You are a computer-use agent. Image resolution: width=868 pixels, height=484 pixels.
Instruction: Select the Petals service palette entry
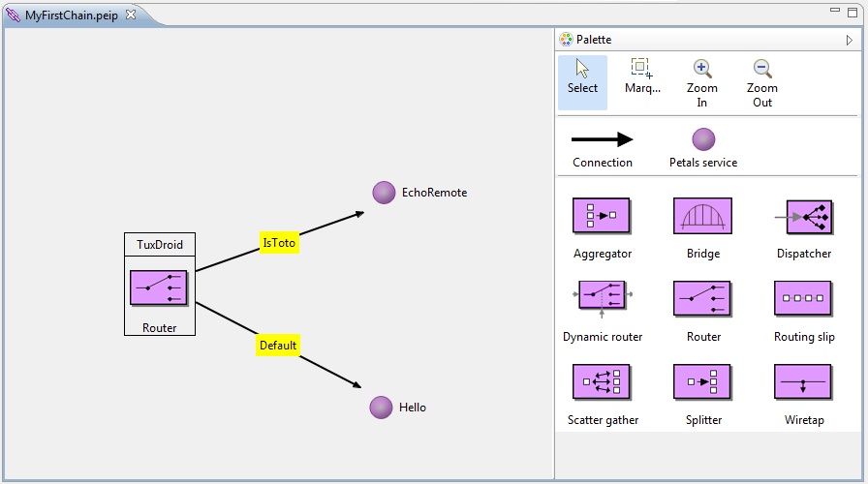pos(703,148)
